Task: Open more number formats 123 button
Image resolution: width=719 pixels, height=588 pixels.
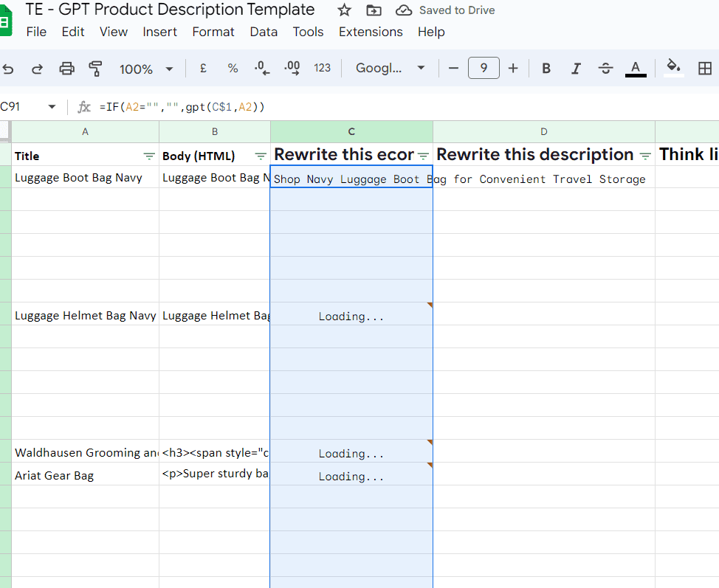Action: pos(322,69)
